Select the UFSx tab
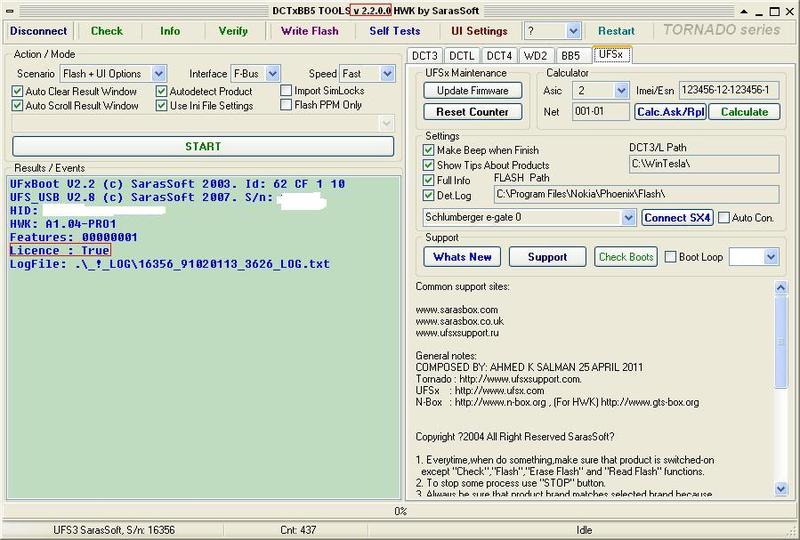Image resolution: width=800 pixels, height=540 pixels. [611, 54]
